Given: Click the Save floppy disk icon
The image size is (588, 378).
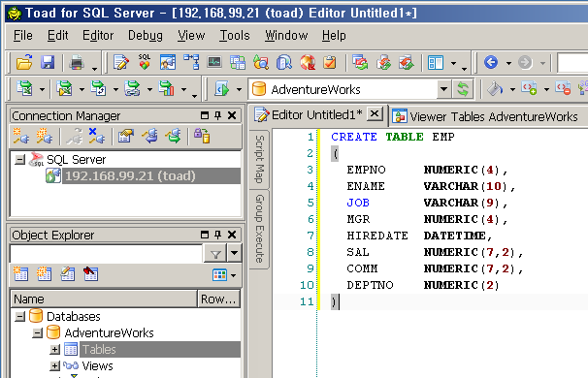Looking at the screenshot, I should click(x=48, y=62).
